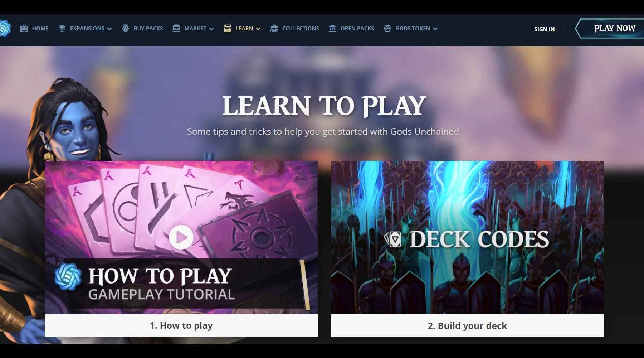
Task: Open the Deck Codes thumbnail
Action: tap(467, 237)
